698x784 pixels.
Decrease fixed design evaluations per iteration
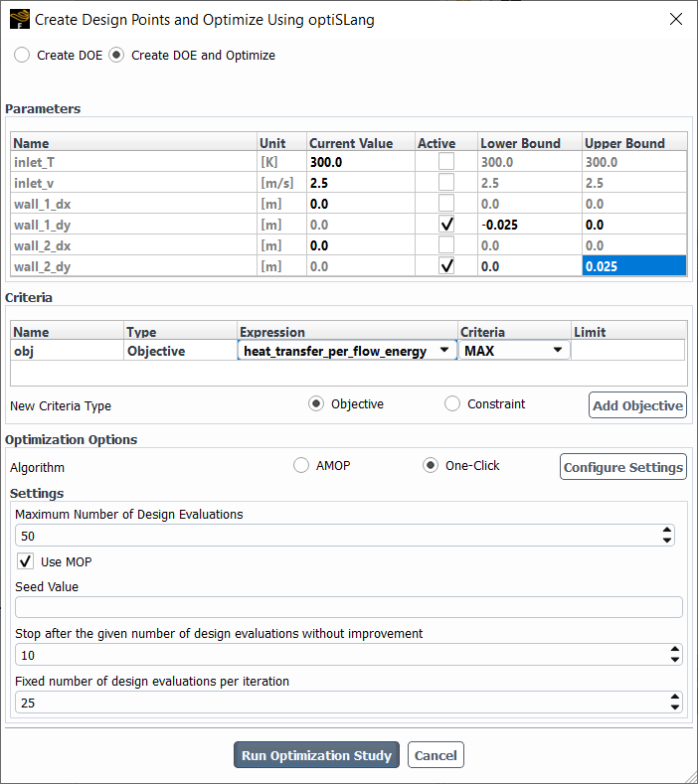(674, 707)
